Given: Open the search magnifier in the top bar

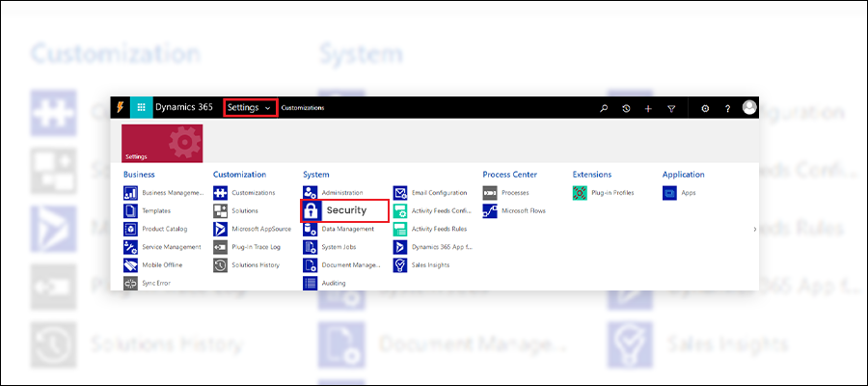Looking at the screenshot, I should click(604, 108).
